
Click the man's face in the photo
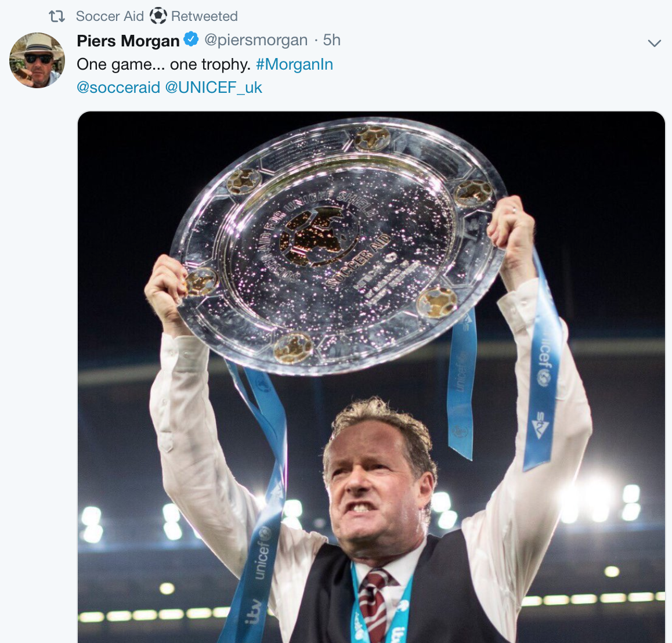point(375,485)
